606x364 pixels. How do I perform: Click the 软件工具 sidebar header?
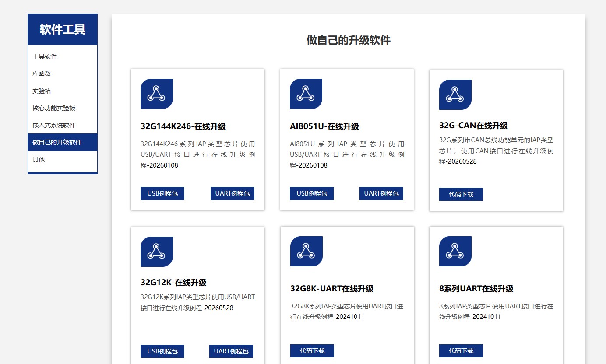click(x=63, y=29)
